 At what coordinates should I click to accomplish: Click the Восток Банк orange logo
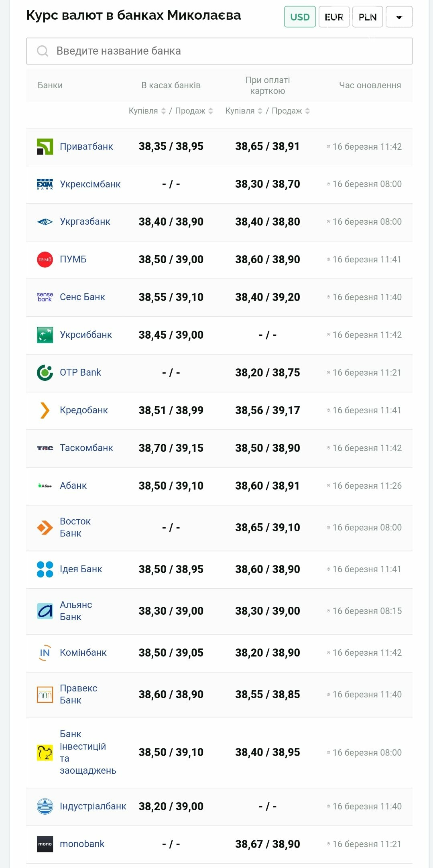pyautogui.click(x=45, y=527)
